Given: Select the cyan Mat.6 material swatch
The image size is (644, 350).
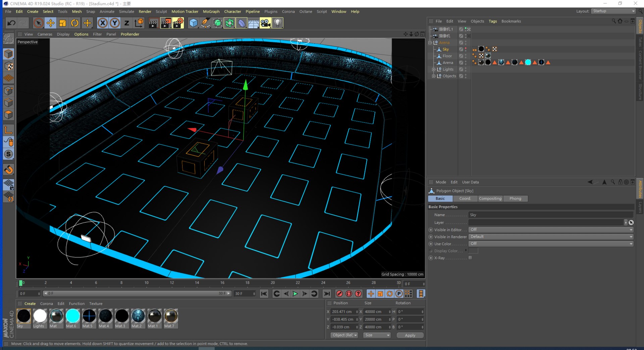Looking at the screenshot, I should click(x=72, y=316).
